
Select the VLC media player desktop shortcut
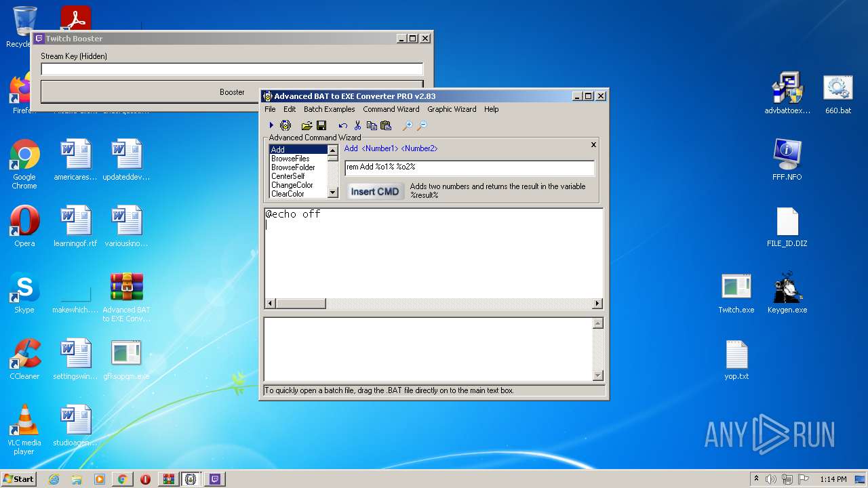coord(24,430)
